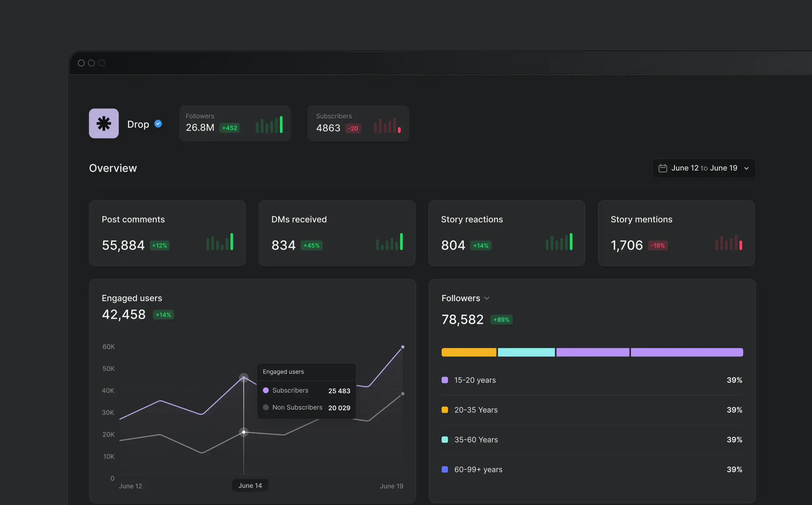The image size is (812, 505).
Task: Select the 35-60 Years row label
Action: pos(476,439)
